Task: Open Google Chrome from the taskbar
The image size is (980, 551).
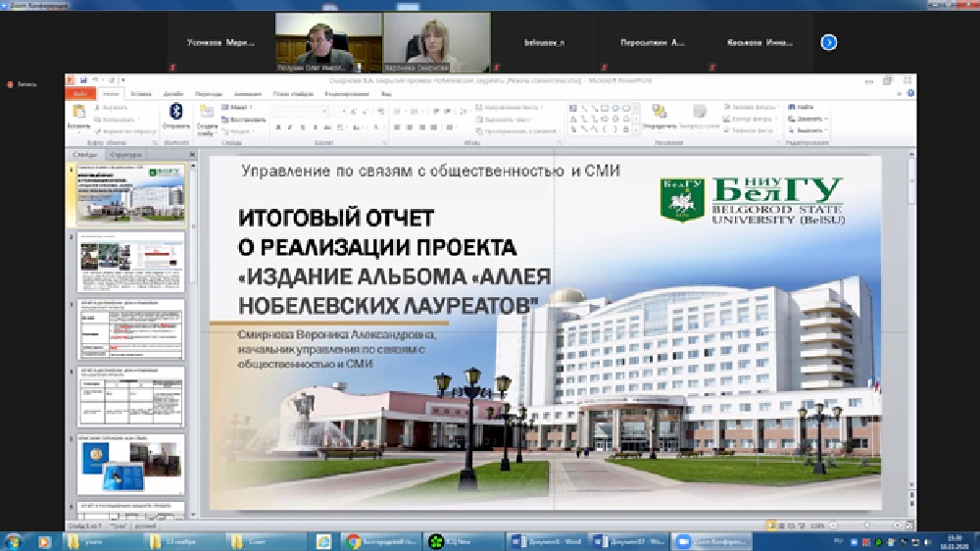Action: pyautogui.click(x=353, y=540)
